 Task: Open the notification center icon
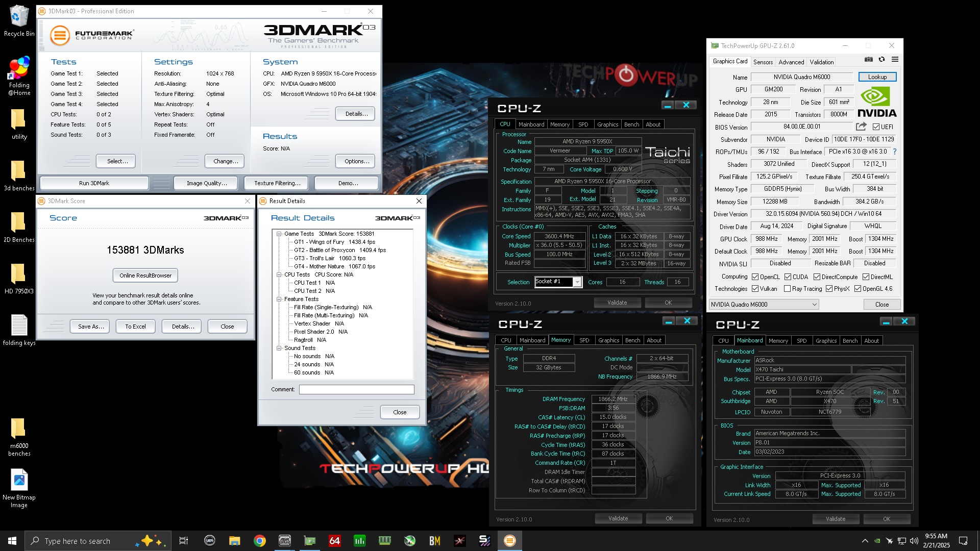963,541
